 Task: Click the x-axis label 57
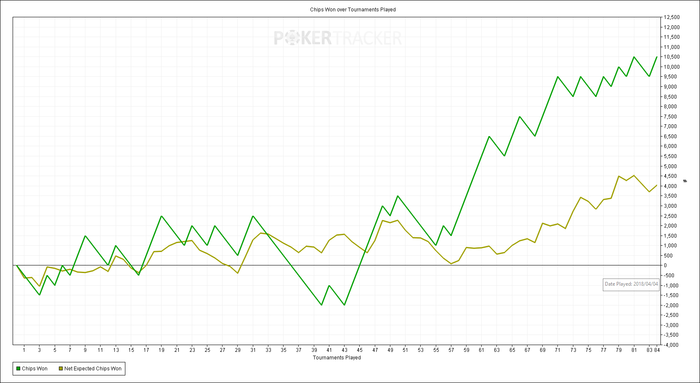[x=451, y=350]
